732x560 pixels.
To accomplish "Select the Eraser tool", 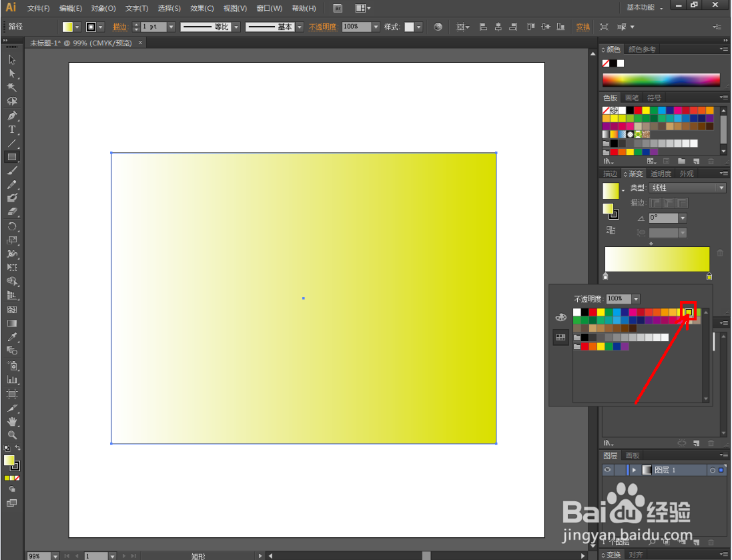I will click(x=12, y=212).
